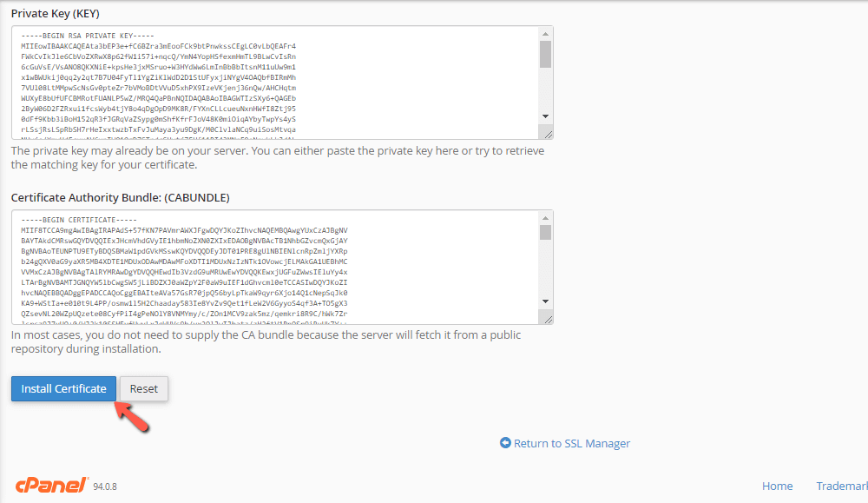The height and width of the screenshot is (503, 868).
Task: Click the Reset button
Action: click(142, 388)
